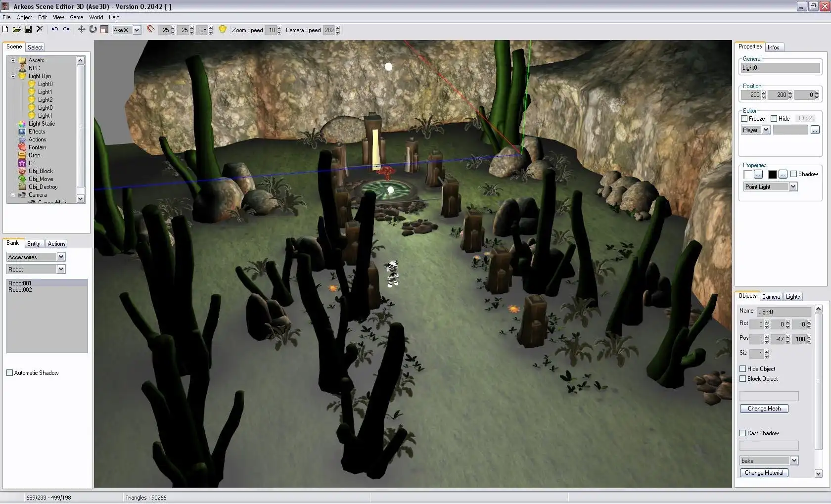
Task: Switch to the Entity tab
Action: pos(34,244)
